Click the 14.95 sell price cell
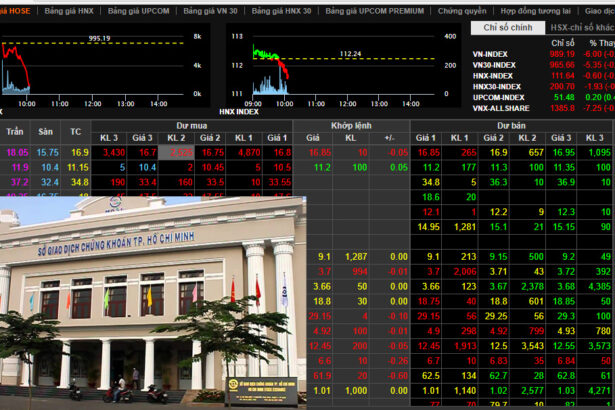 (x=428, y=227)
